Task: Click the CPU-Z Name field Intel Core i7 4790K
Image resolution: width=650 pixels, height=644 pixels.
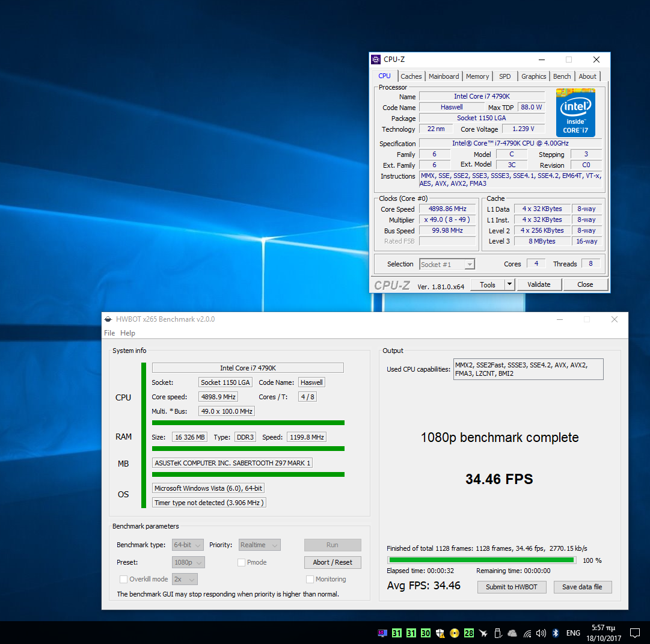Action: point(482,96)
